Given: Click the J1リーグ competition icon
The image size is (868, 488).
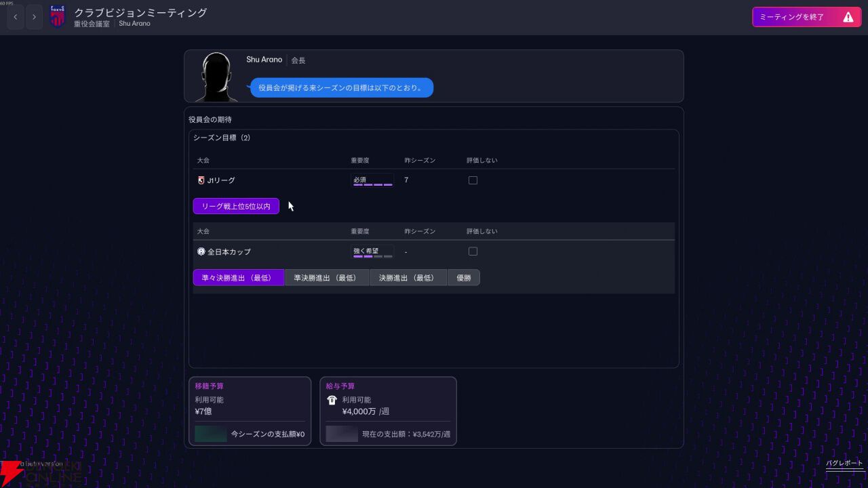Looking at the screenshot, I should coord(201,180).
